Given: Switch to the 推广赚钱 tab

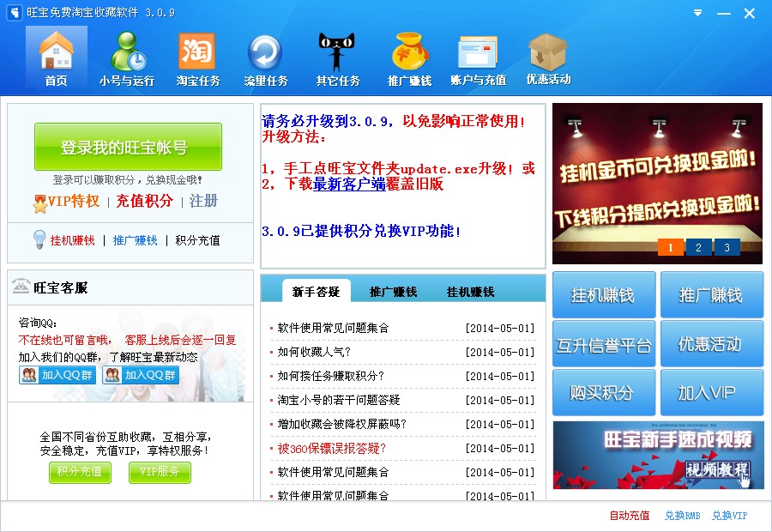Looking at the screenshot, I should [x=393, y=292].
